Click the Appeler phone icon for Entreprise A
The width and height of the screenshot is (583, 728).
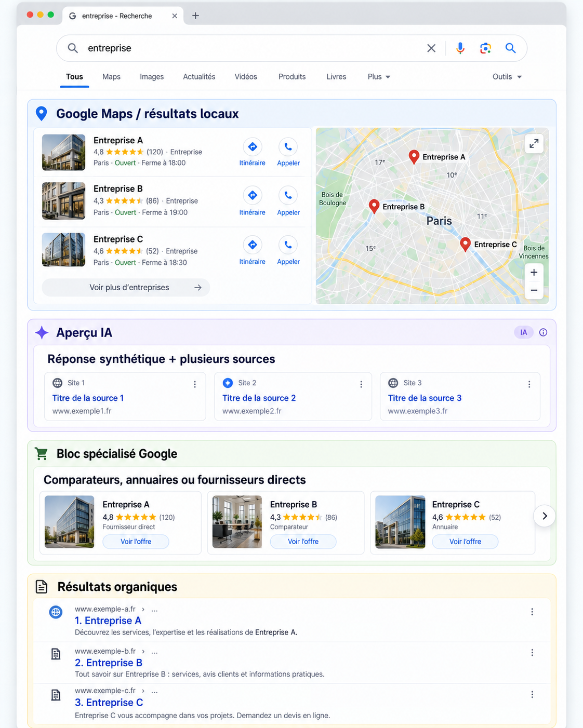(x=288, y=147)
